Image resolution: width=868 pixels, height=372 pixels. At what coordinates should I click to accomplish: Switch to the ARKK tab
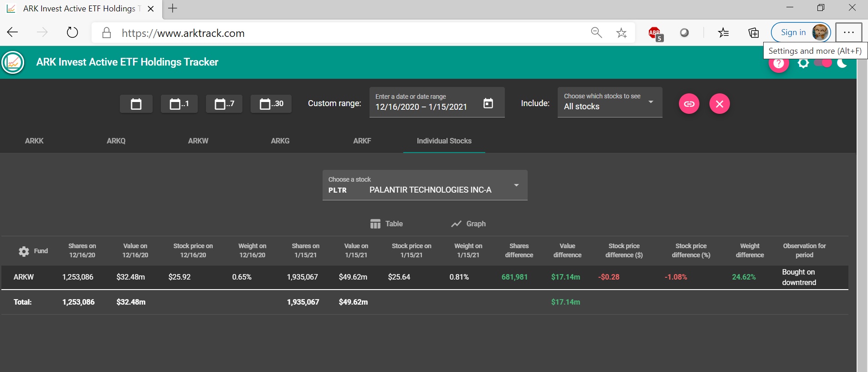(34, 141)
